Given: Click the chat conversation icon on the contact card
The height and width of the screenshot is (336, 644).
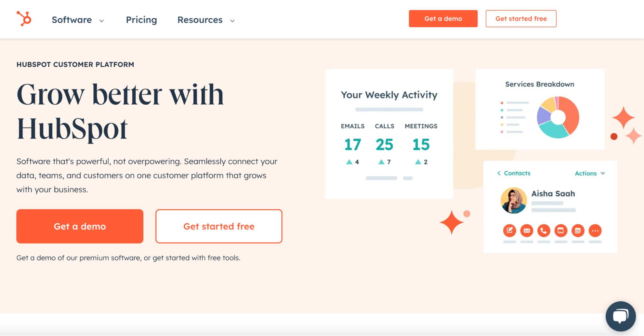Looking at the screenshot, I should pos(561,231).
